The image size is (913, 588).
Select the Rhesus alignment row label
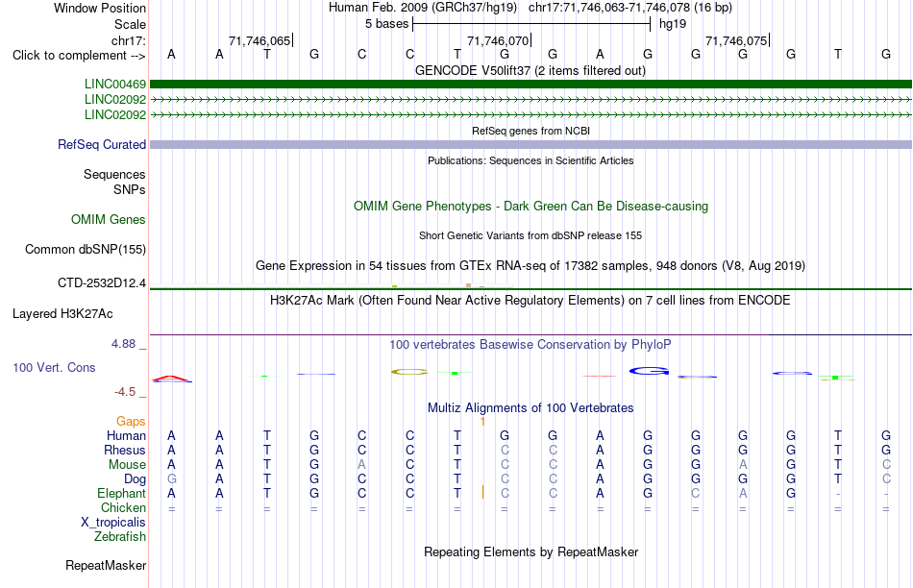pyautogui.click(x=125, y=451)
